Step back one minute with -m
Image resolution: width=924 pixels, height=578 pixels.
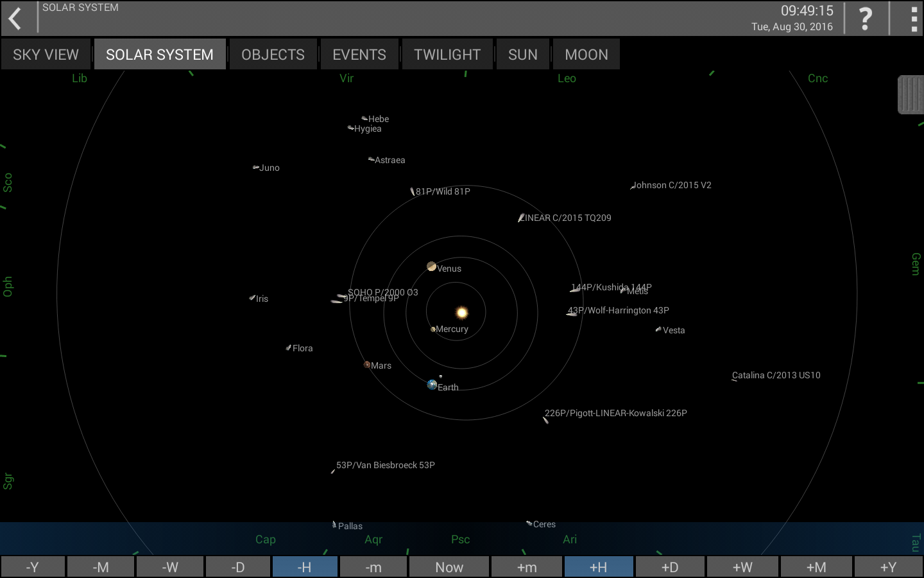coord(373,567)
